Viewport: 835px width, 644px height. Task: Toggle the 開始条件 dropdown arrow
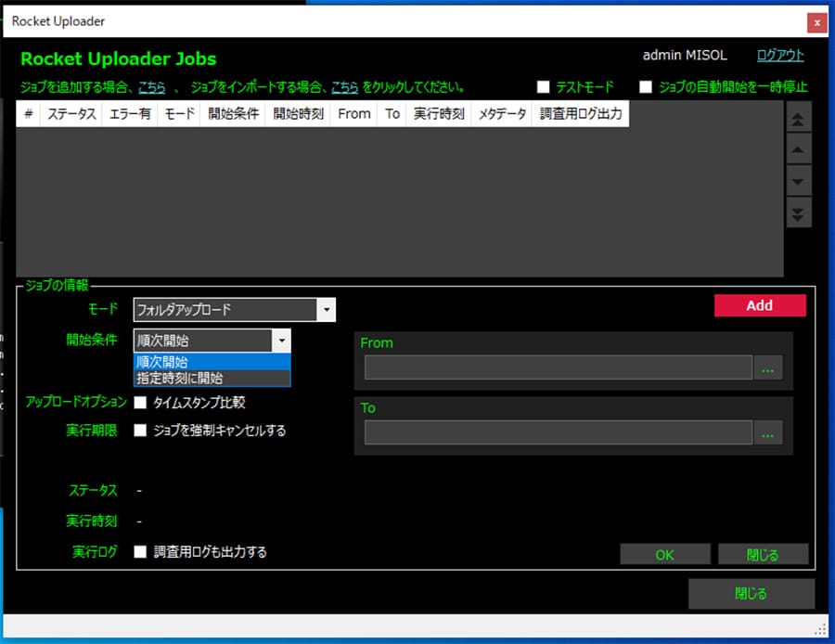(282, 341)
